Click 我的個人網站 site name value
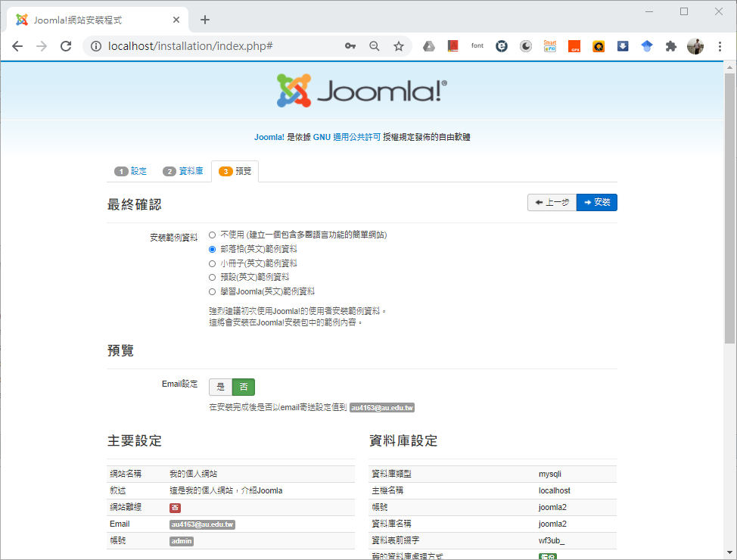 [x=193, y=474]
